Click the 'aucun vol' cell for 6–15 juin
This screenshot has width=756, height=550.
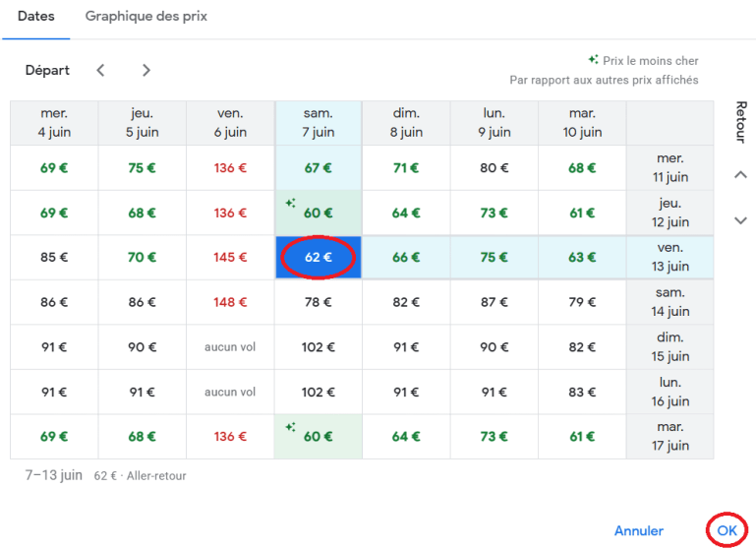230,347
